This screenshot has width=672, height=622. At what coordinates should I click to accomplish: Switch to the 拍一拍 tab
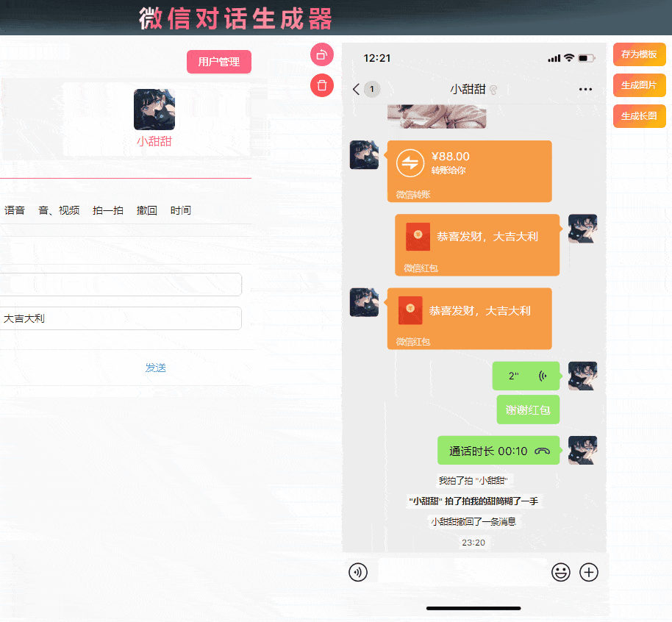[x=108, y=210]
